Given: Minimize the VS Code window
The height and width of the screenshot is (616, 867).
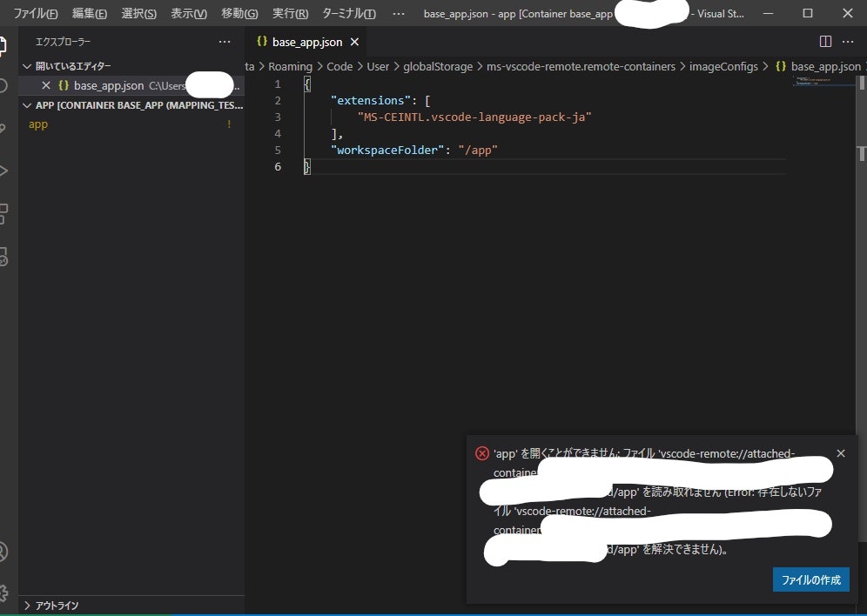Looking at the screenshot, I should pyautogui.click(x=768, y=13).
